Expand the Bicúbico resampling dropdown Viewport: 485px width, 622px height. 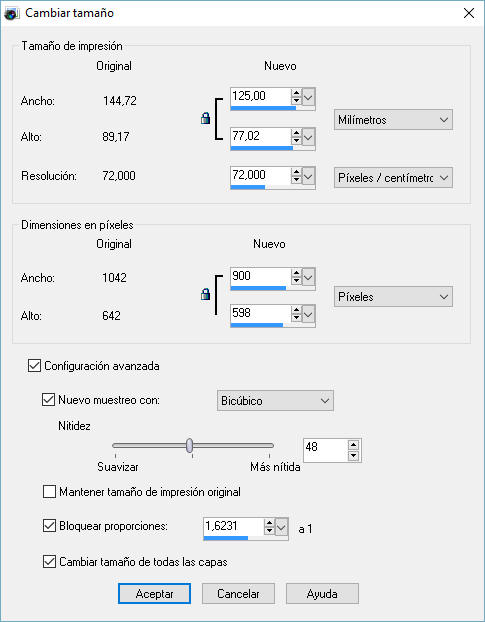pyautogui.click(x=275, y=401)
